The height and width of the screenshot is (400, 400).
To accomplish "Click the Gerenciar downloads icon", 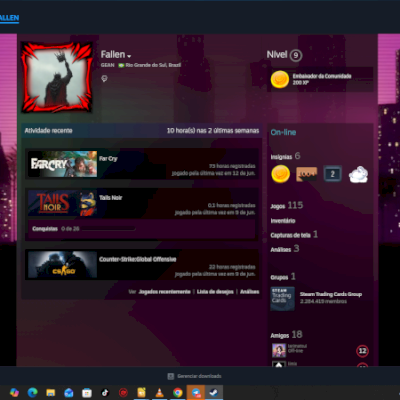I will (x=171, y=376).
